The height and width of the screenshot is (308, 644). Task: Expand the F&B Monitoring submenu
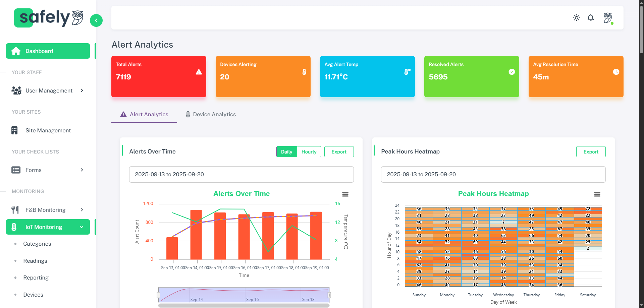pos(82,210)
